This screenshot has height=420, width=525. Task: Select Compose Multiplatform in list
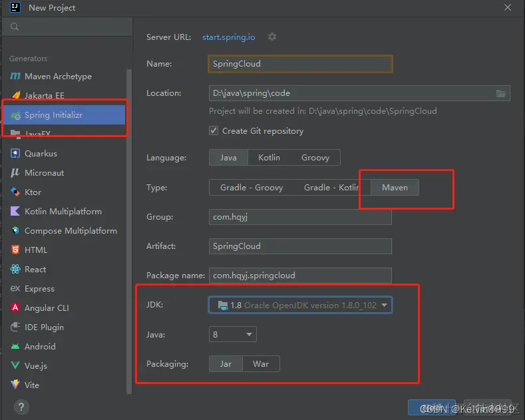tap(64, 231)
